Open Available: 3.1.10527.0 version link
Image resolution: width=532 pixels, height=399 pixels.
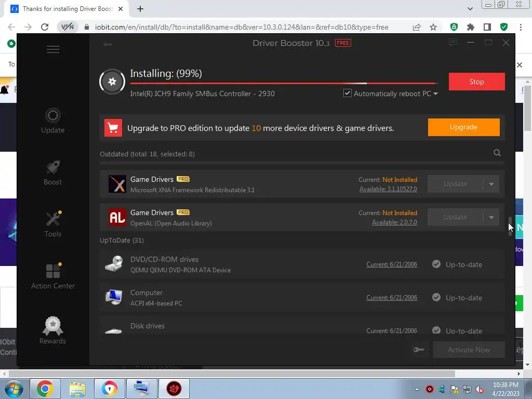[x=388, y=189]
